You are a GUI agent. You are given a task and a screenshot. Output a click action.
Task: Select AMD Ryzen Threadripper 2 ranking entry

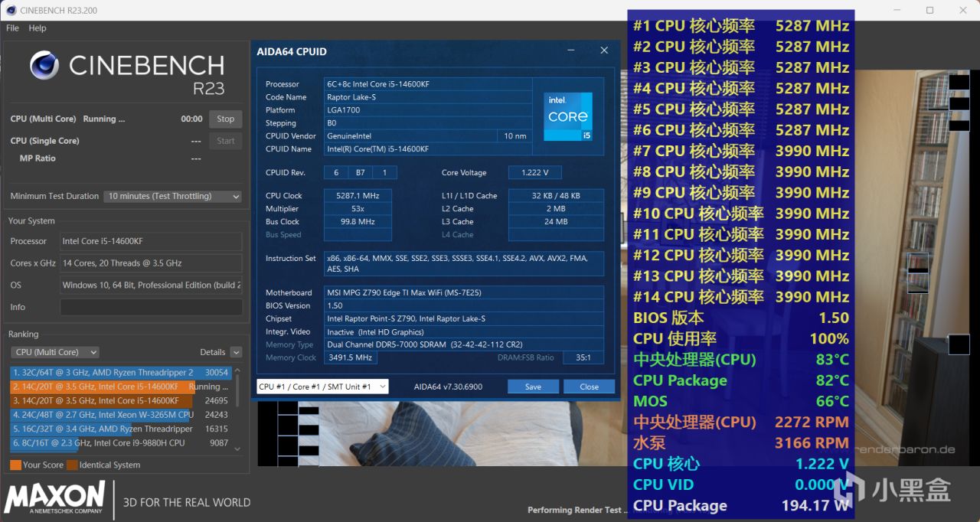121,373
